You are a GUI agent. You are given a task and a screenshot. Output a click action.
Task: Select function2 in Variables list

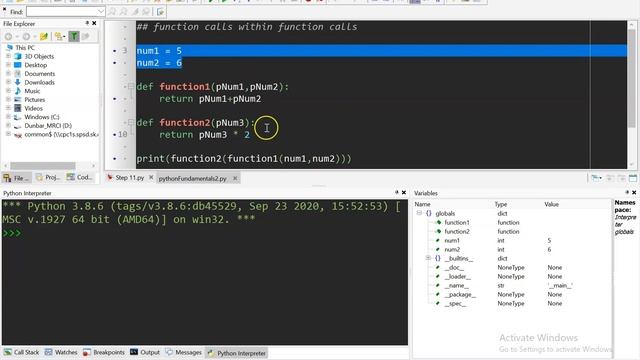(x=456, y=231)
